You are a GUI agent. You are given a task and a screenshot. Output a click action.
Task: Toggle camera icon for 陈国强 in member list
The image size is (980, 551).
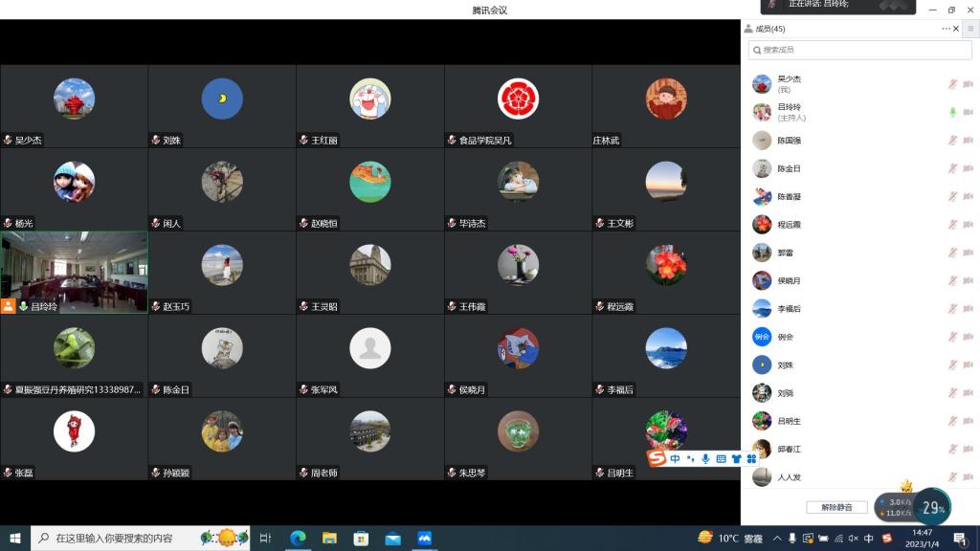click(x=968, y=141)
